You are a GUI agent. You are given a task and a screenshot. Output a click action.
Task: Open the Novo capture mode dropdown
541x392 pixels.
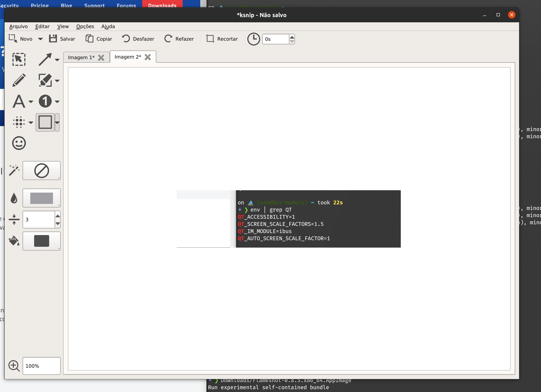pyautogui.click(x=41, y=39)
